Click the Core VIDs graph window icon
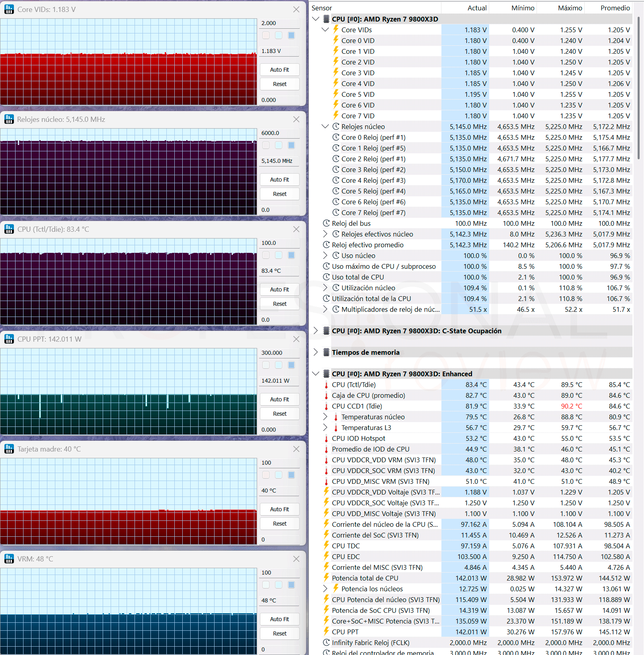The width and height of the screenshot is (644, 655). tap(9, 9)
